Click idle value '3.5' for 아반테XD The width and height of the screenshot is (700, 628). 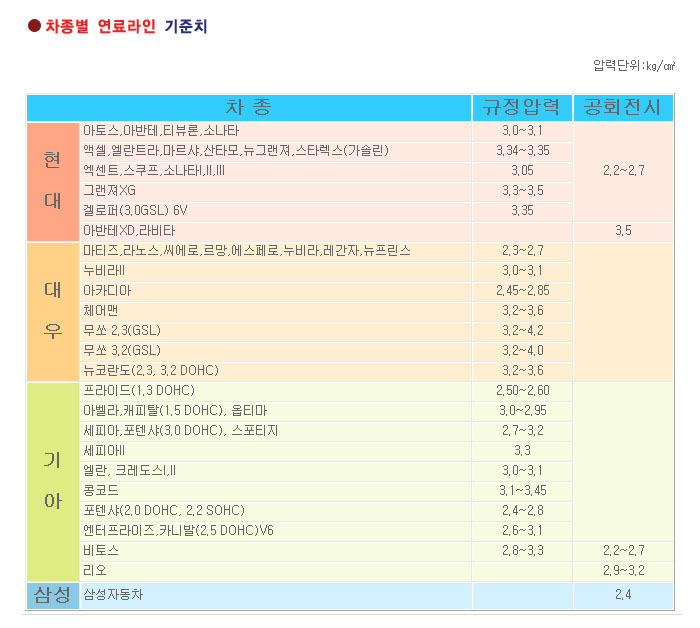click(623, 231)
